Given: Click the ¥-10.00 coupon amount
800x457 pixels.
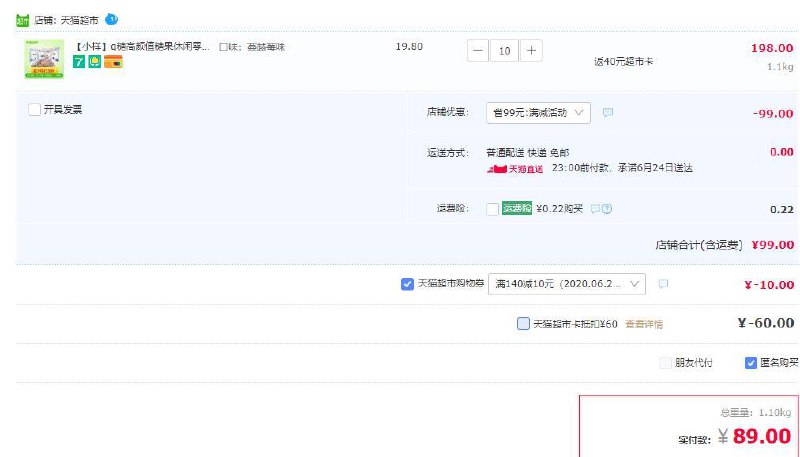Looking at the screenshot, I should pos(769,285).
